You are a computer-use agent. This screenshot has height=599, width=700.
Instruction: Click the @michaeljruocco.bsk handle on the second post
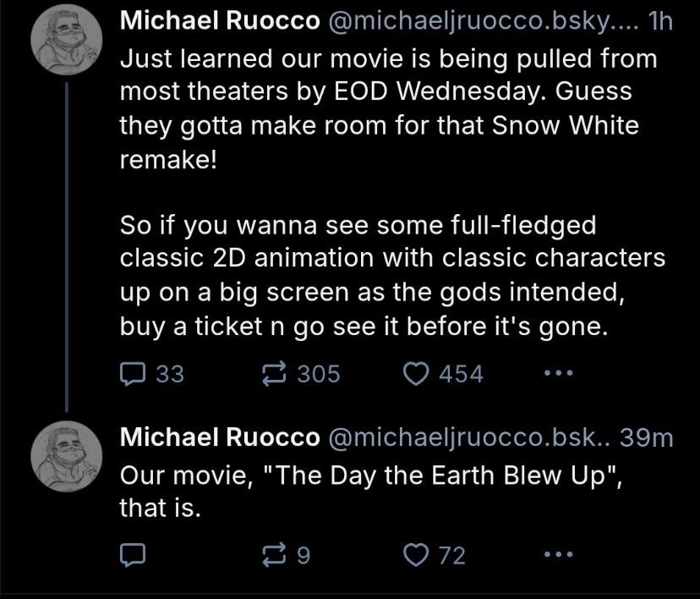468,437
